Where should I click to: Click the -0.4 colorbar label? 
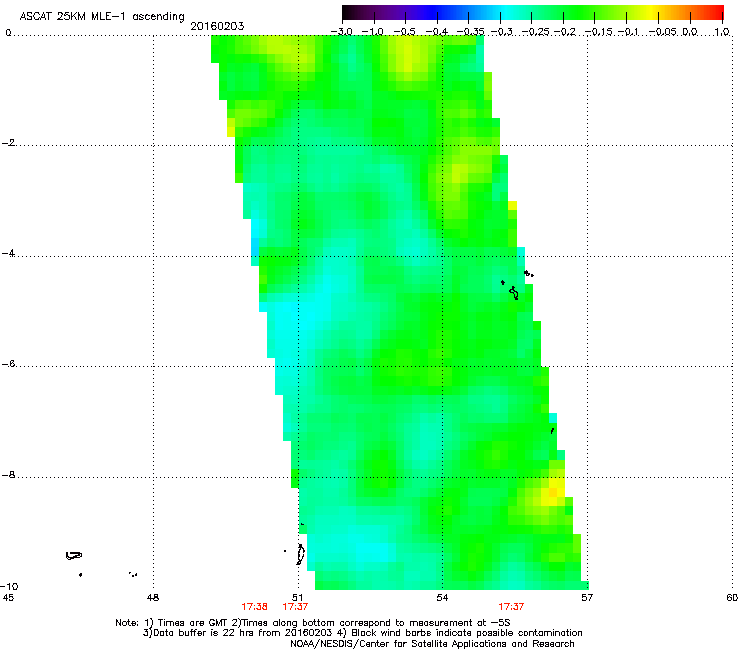[x=436, y=32]
